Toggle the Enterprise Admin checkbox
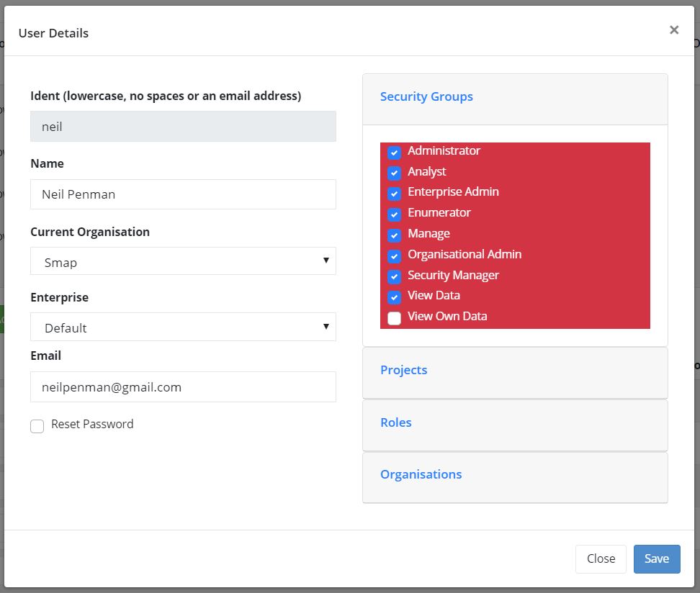 tap(394, 194)
